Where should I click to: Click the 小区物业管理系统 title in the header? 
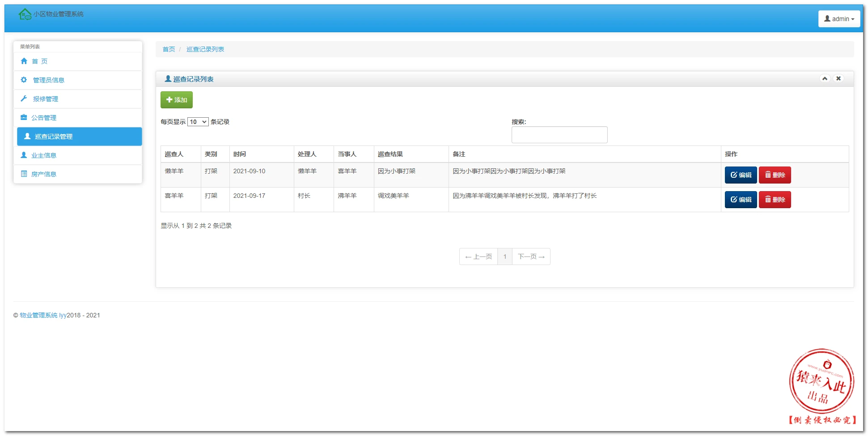(x=59, y=14)
